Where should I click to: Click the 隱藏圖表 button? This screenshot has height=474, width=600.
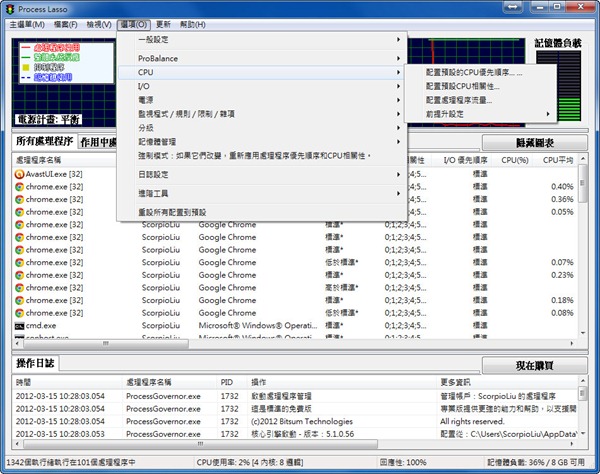click(x=534, y=143)
